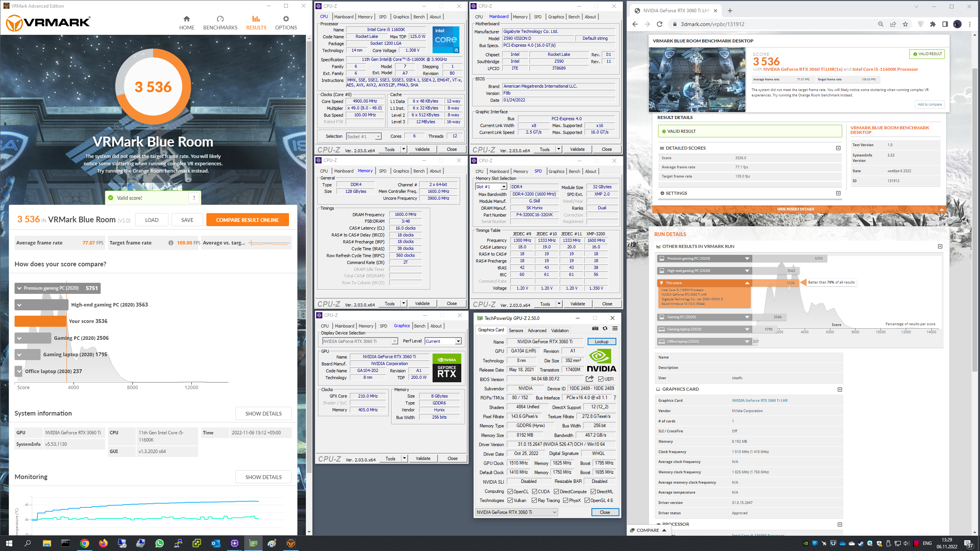
Task: Go back in the browser
Action: point(635,24)
